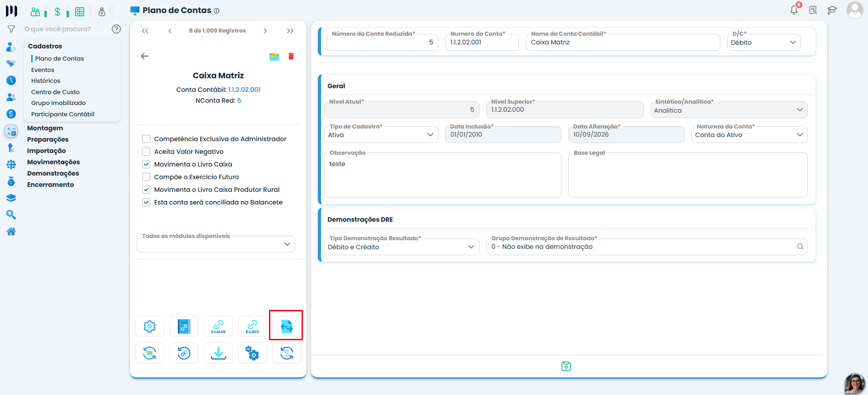Viewport: 868px width, 395px height.
Task: Uncheck Esta conta será conciliada no Balancete
Action: pos(146,202)
